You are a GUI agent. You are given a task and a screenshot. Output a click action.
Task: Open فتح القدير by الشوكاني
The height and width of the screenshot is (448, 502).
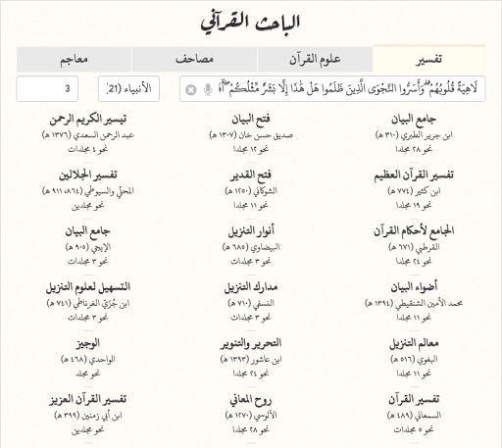[251, 175]
